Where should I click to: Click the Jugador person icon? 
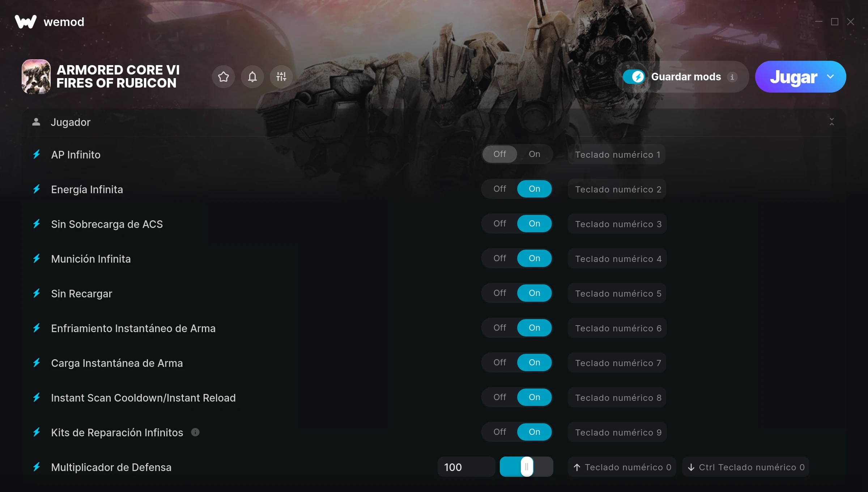[36, 122]
